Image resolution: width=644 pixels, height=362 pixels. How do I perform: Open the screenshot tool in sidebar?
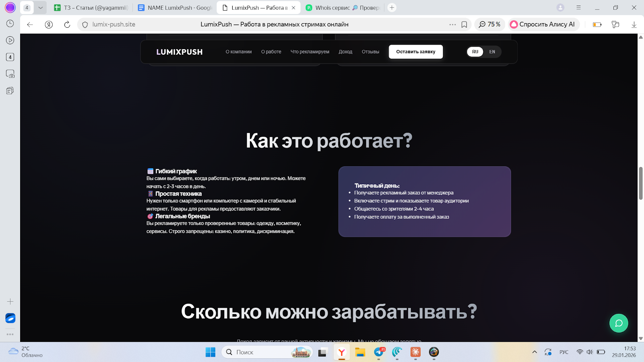pos(10,74)
